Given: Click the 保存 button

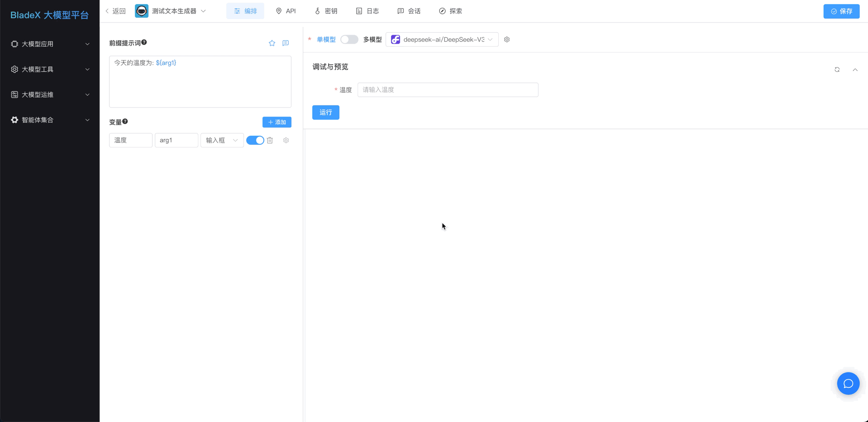Looking at the screenshot, I should 841,11.
